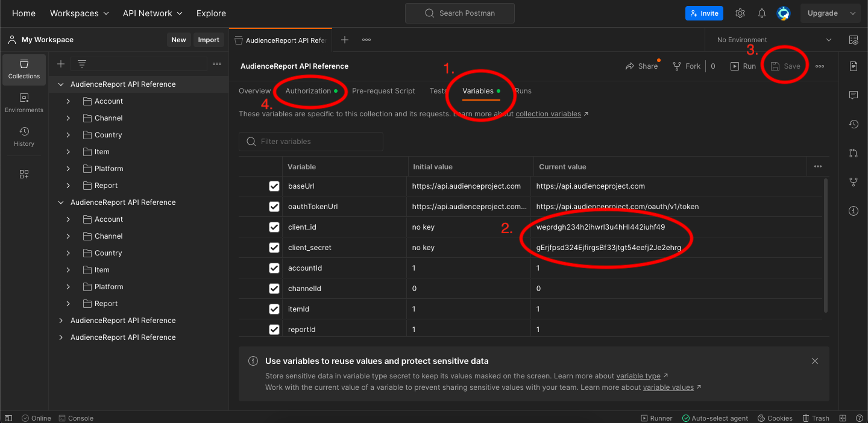Click the settings gear icon in header
The image size is (868, 423).
[x=740, y=13]
